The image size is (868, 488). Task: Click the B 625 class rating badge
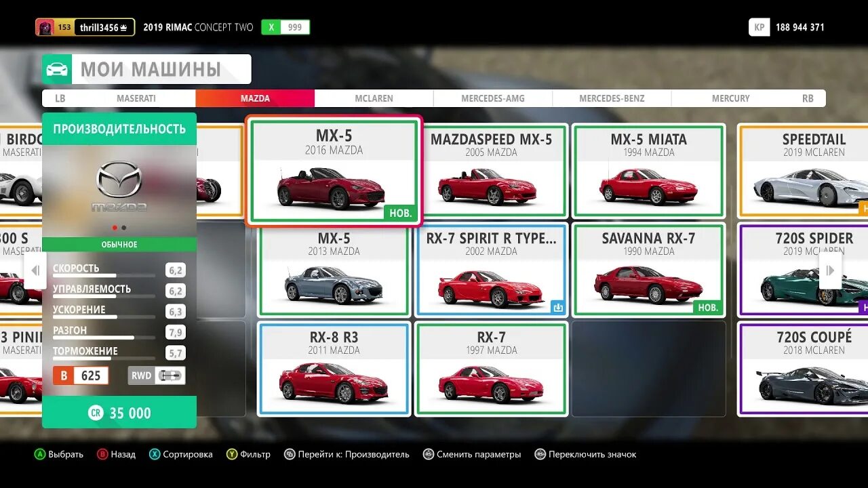pyautogui.click(x=81, y=375)
